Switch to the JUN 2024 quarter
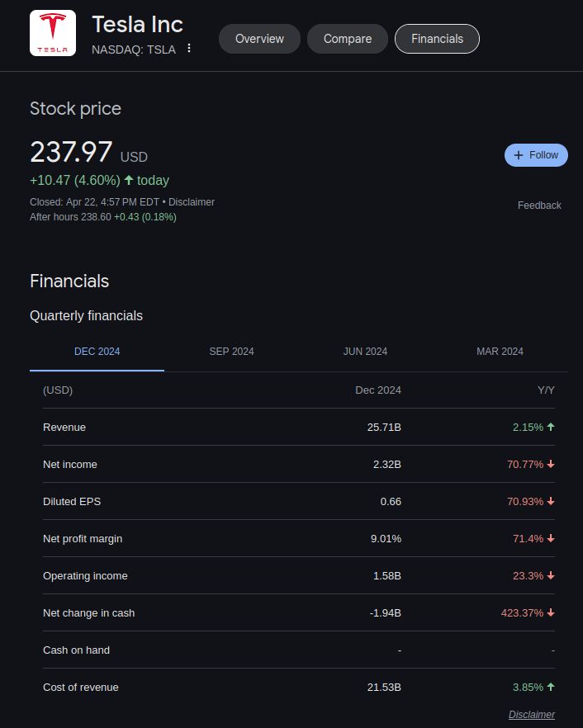This screenshot has height=728, width=583. [365, 352]
